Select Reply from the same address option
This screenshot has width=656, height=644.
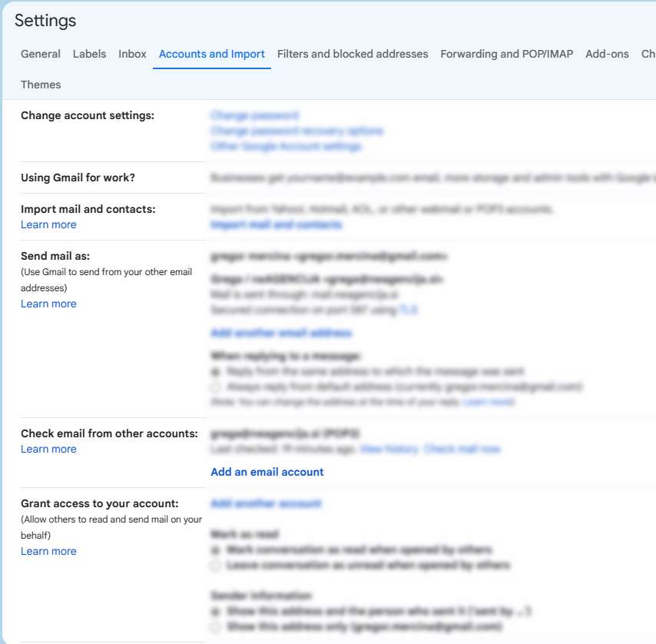215,371
